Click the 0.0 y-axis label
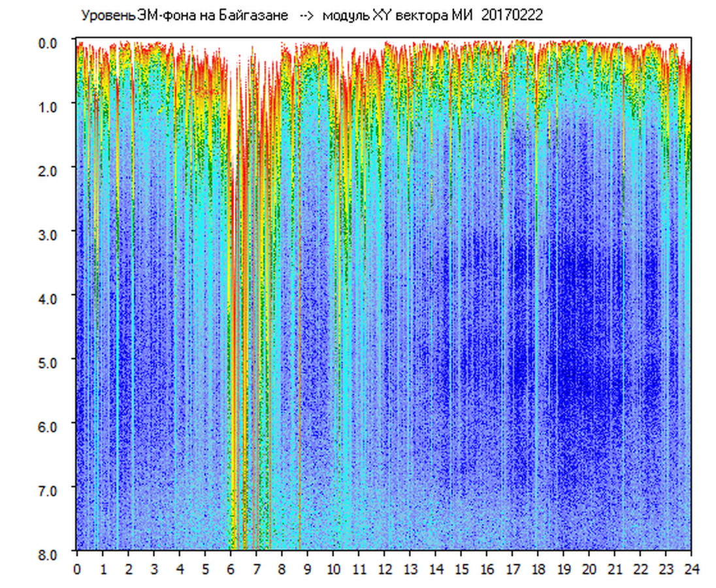Screen dimensions: 716x588 [x=49, y=42]
